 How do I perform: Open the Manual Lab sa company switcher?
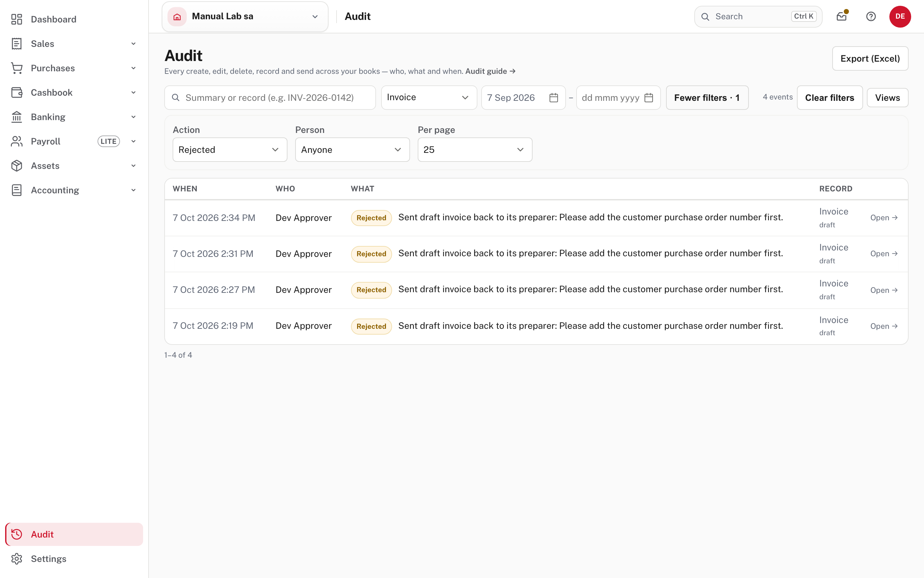click(x=245, y=16)
